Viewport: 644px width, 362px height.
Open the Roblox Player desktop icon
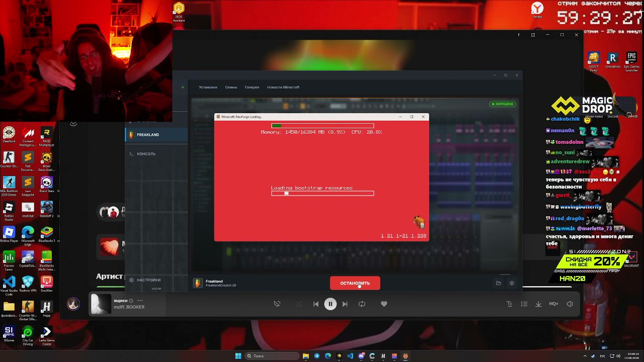9,234
